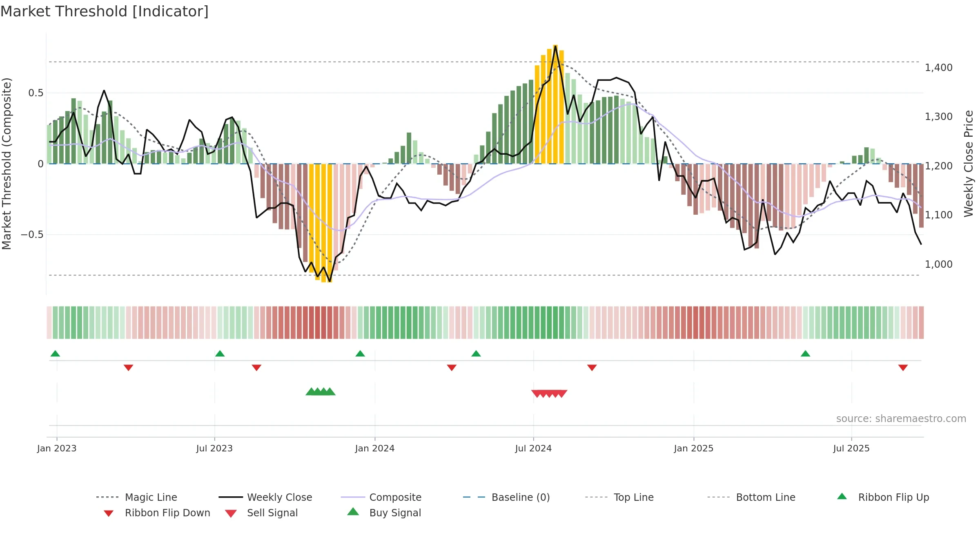Click the 1,100 price axis label

pos(939,215)
